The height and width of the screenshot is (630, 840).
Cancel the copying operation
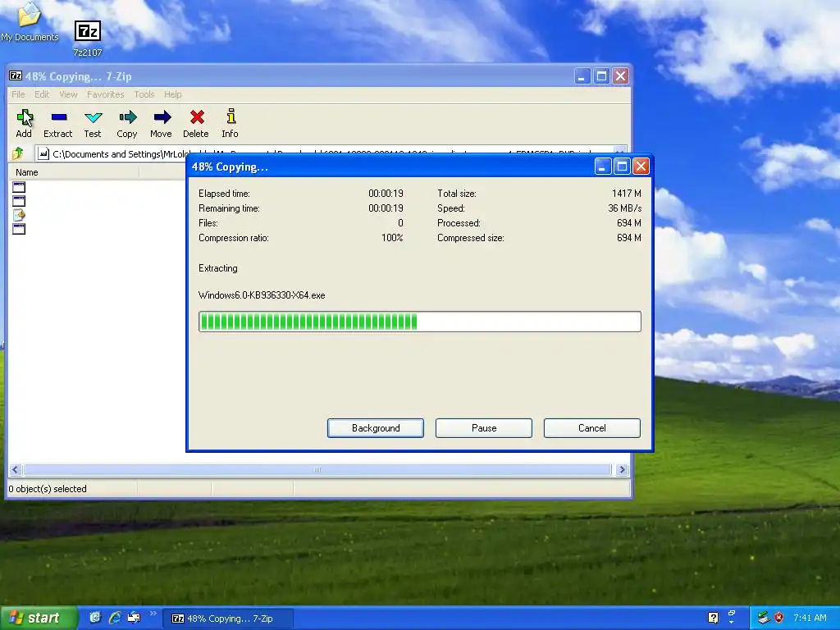592,428
